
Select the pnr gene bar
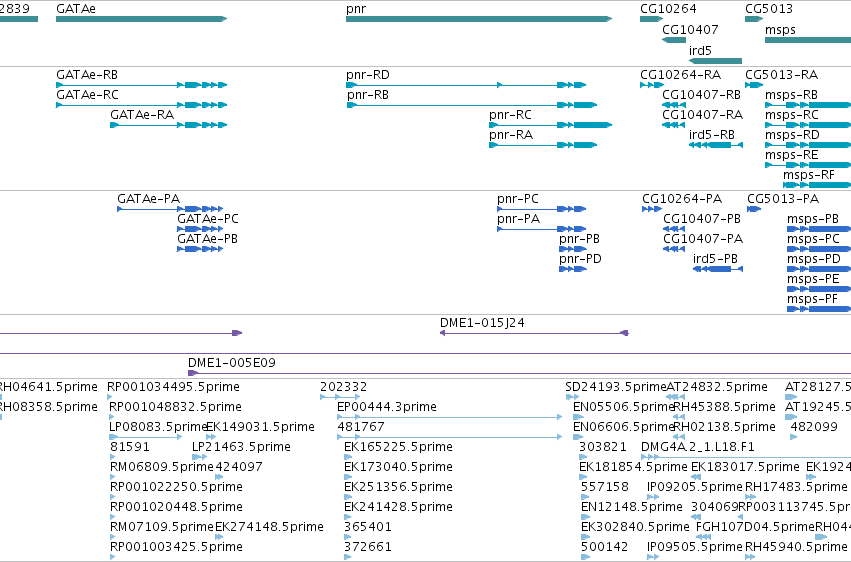479,19
